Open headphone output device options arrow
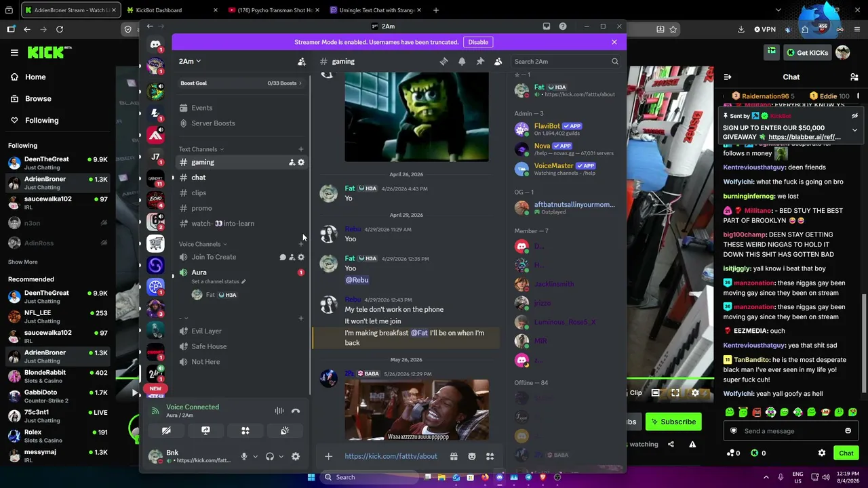This screenshot has height=488, width=868. click(x=281, y=457)
